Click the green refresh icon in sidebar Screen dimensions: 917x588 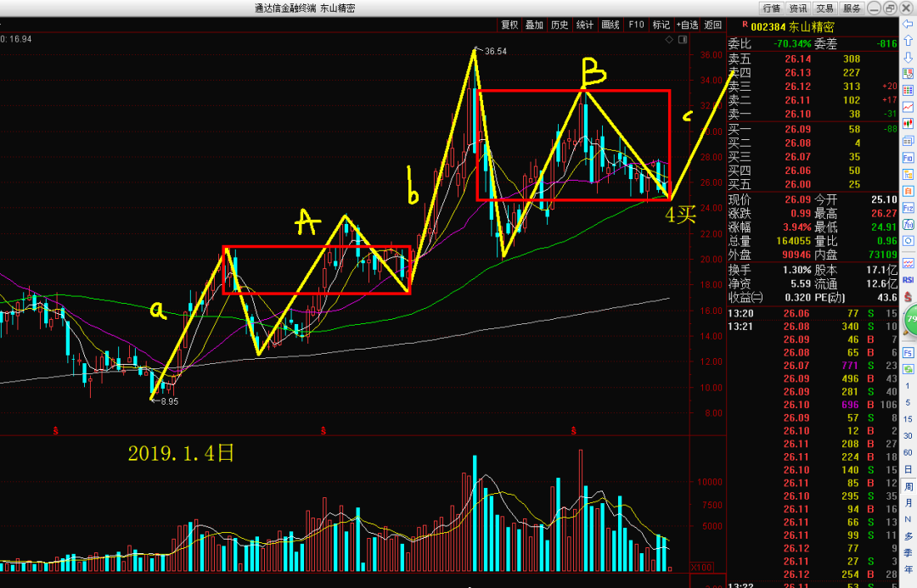[909, 369]
